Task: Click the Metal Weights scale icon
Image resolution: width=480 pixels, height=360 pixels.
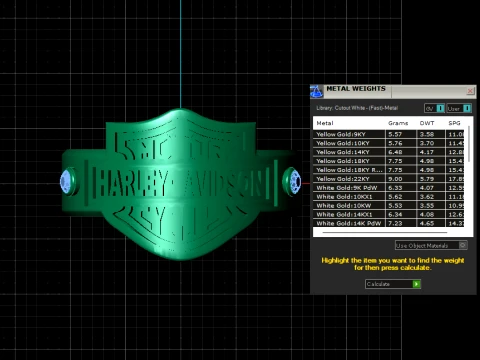Action: pos(316,91)
